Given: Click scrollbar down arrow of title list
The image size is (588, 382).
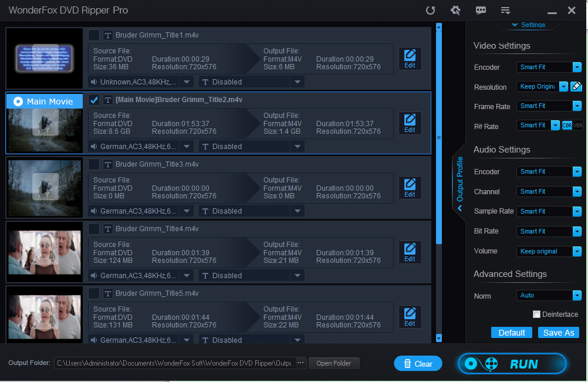Looking at the screenshot, I should pyautogui.click(x=439, y=338).
